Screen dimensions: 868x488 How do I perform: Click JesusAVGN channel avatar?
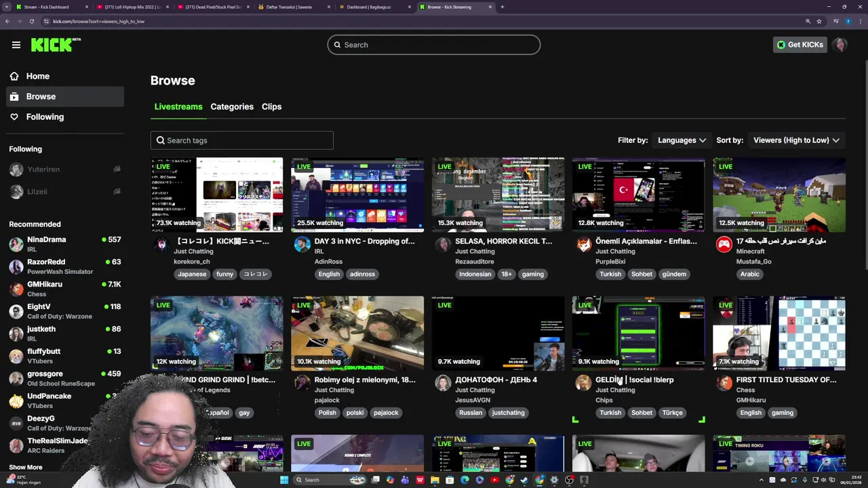tap(443, 383)
